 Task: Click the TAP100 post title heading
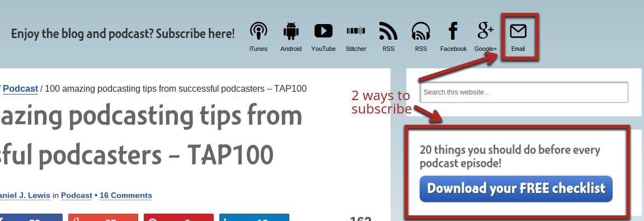point(151,135)
